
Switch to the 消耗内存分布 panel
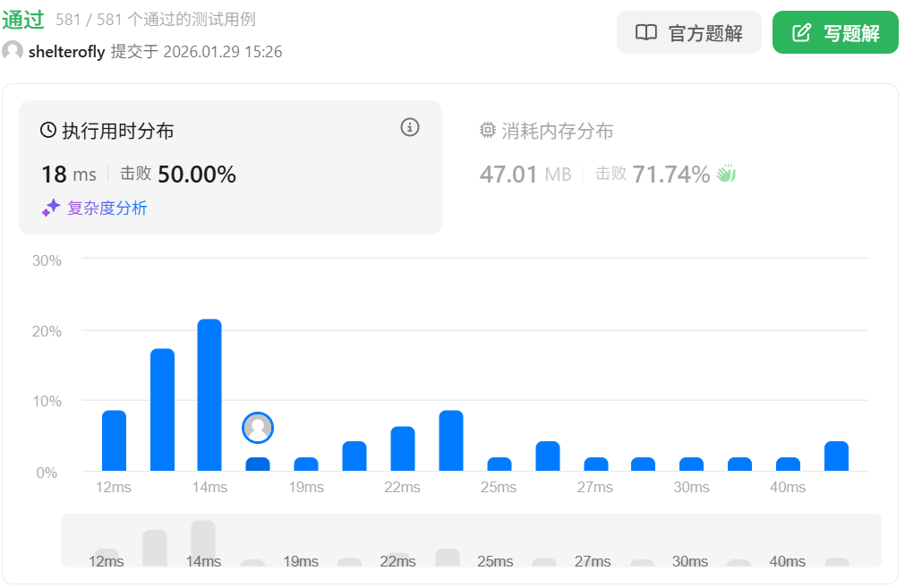(557, 132)
